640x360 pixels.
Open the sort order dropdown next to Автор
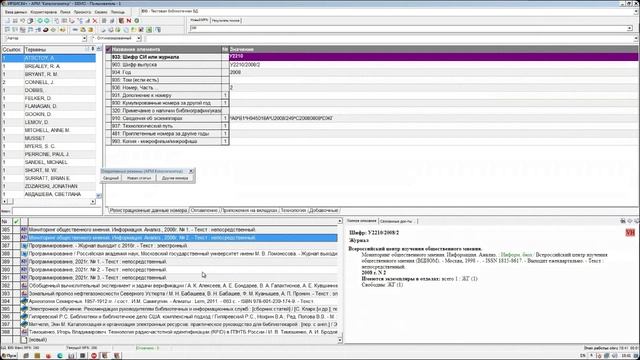(139, 38)
